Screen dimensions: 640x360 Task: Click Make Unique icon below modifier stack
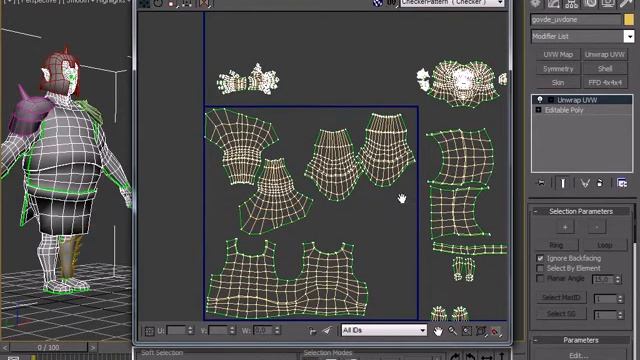[585, 183]
